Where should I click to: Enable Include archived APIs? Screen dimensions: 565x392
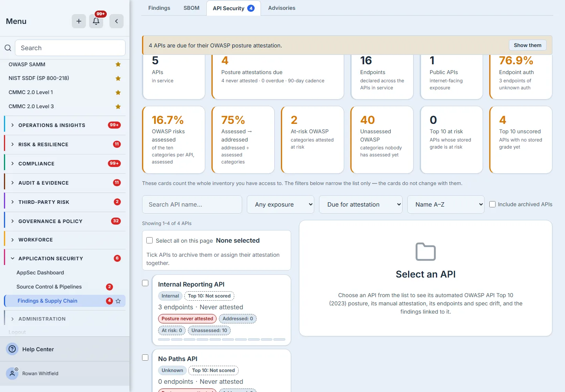(492, 204)
